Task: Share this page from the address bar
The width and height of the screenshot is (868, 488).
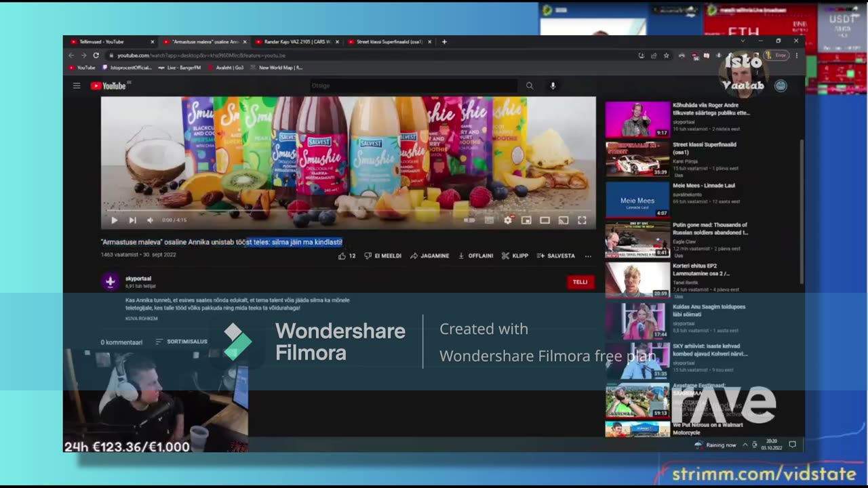Action: click(654, 56)
